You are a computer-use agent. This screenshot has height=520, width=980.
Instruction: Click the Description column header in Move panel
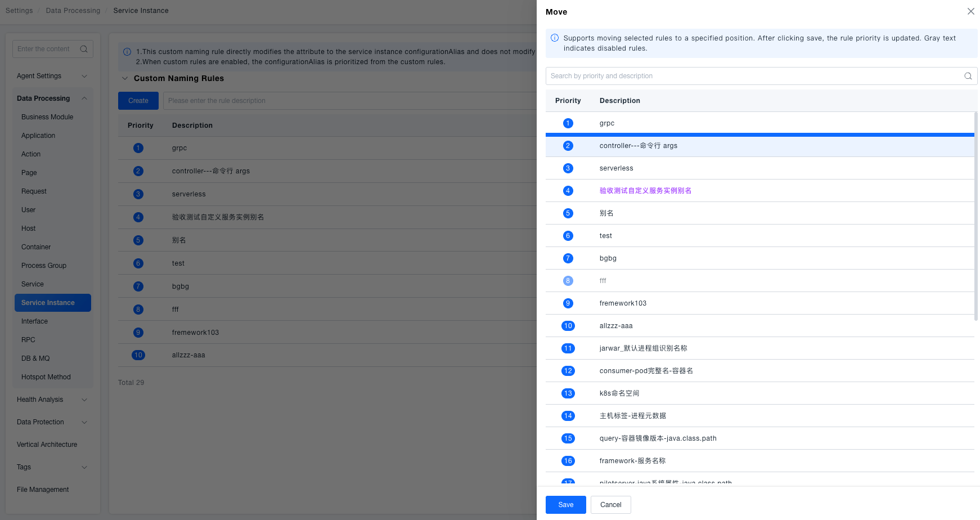620,101
